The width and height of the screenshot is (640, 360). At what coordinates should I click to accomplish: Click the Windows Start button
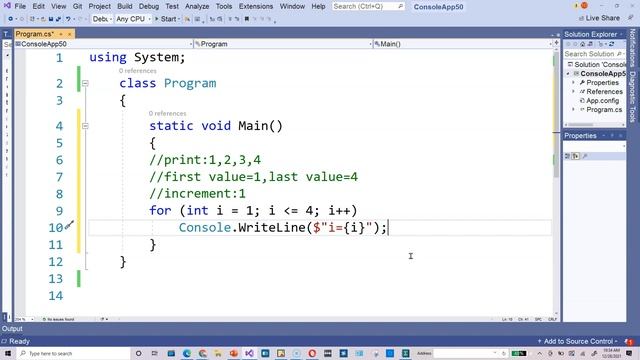pyautogui.click(x=7, y=353)
